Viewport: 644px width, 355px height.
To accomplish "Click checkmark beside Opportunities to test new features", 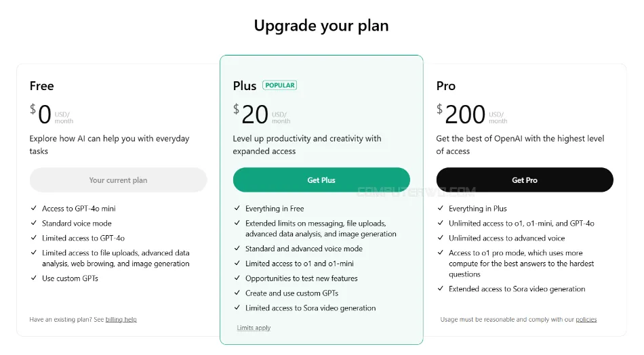I will (x=237, y=278).
